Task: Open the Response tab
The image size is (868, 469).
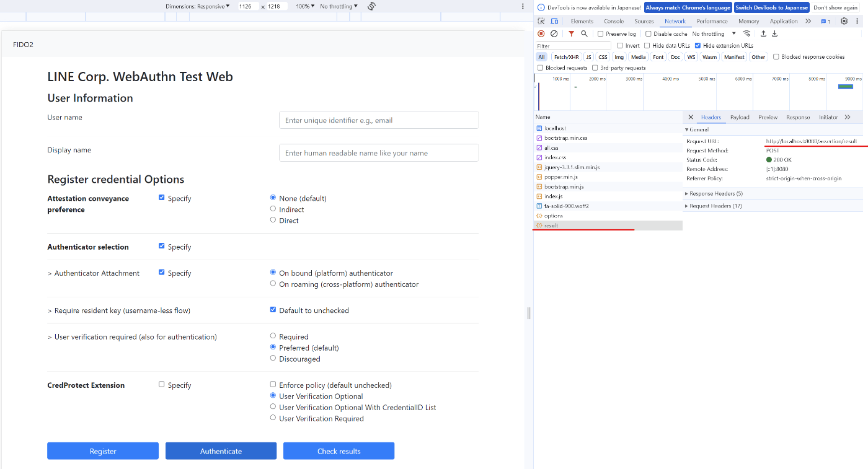Action: tap(798, 117)
